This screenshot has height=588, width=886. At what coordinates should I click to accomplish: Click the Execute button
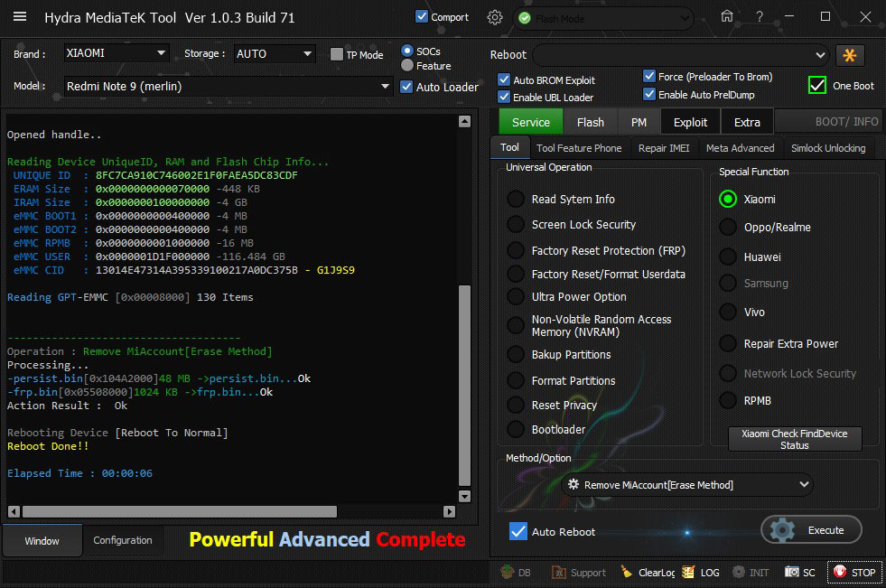pyautogui.click(x=811, y=530)
